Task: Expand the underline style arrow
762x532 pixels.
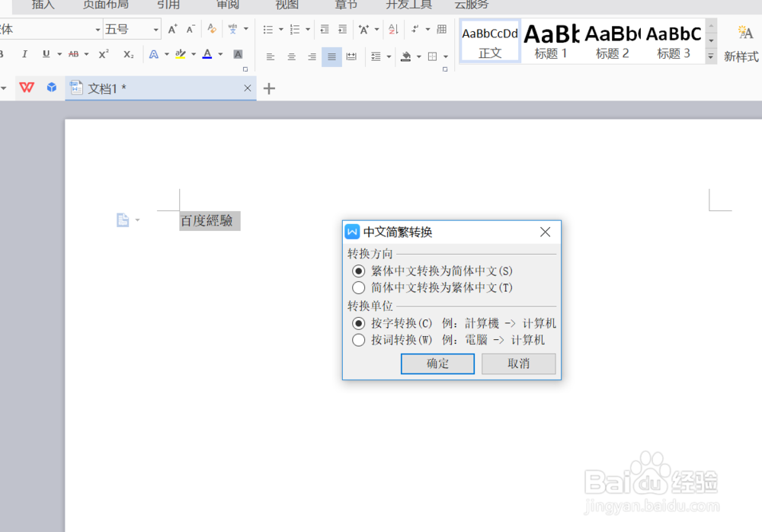Action: tap(59, 54)
